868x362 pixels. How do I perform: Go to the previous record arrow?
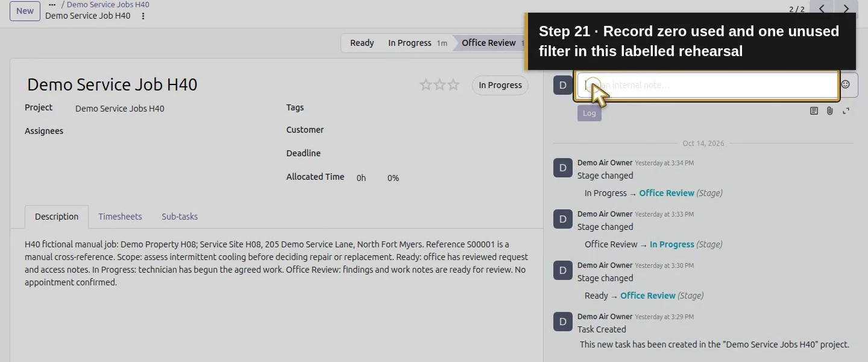point(822,9)
